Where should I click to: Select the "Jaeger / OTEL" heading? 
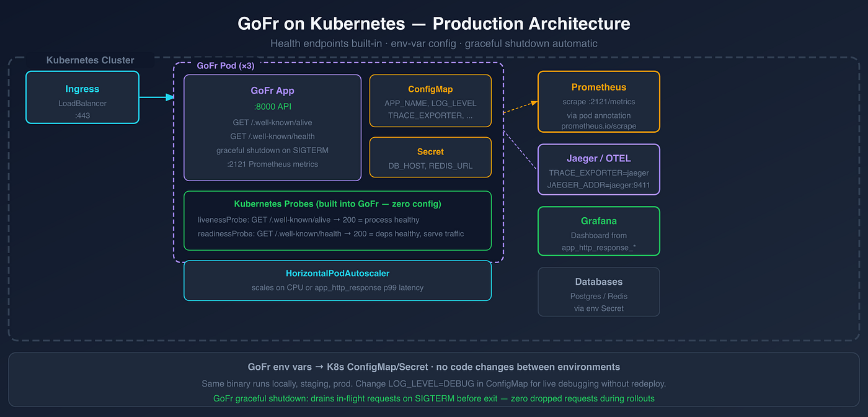click(599, 158)
